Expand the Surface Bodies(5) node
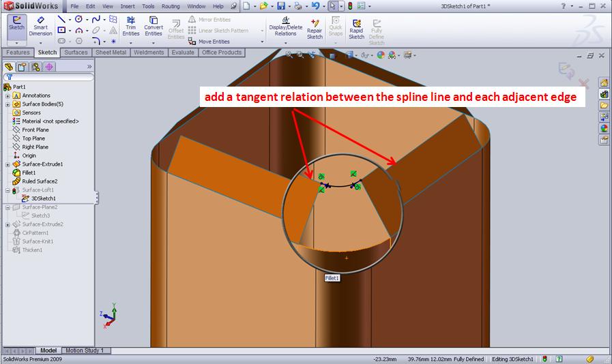 8,104
